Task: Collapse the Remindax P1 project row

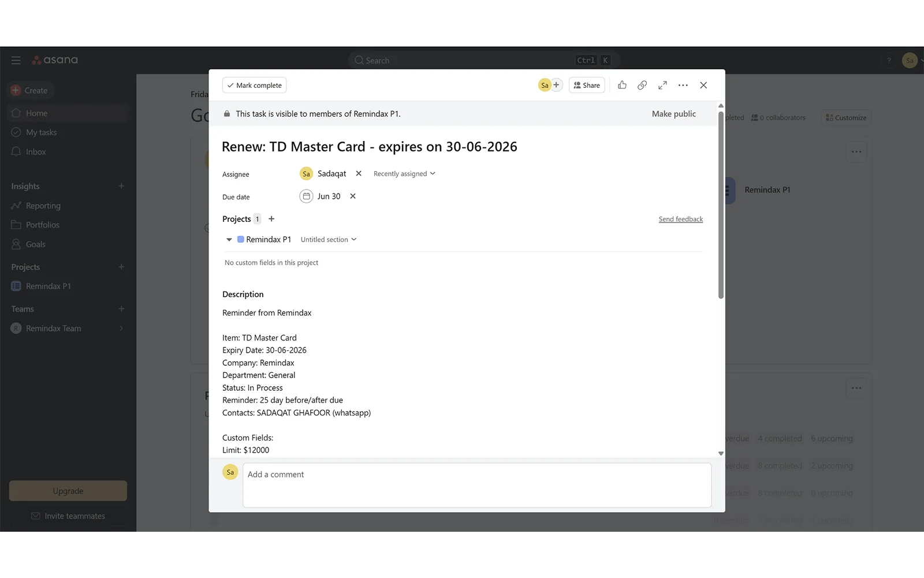Action: tap(229, 240)
